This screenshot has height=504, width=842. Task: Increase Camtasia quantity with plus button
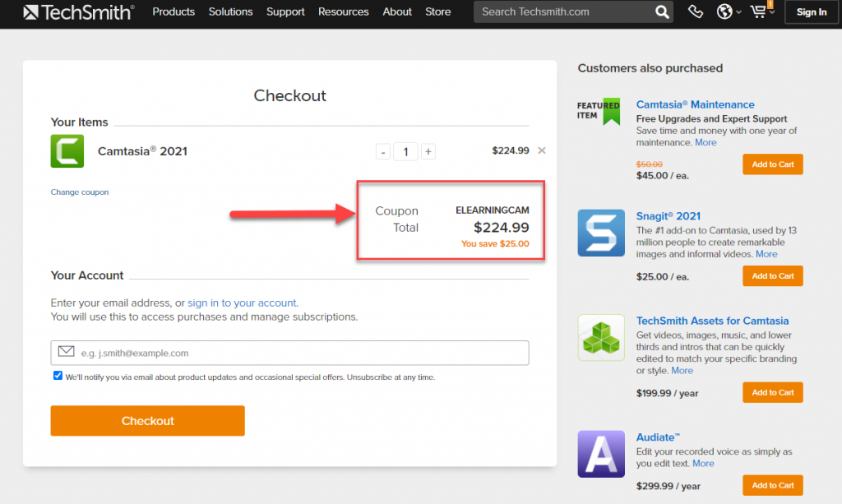point(428,152)
